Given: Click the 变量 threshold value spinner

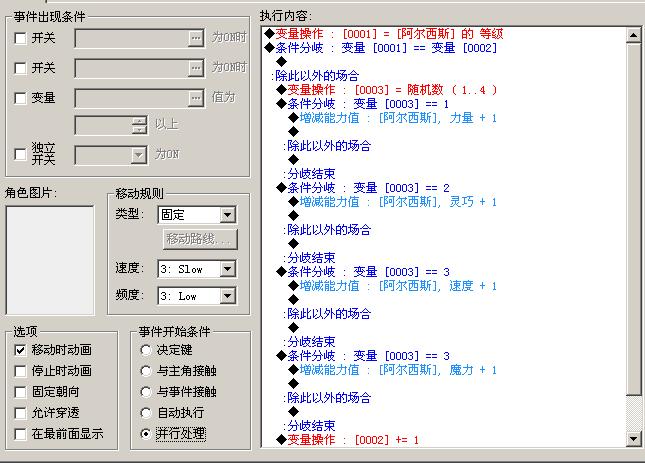Looking at the screenshot, I should [139, 125].
